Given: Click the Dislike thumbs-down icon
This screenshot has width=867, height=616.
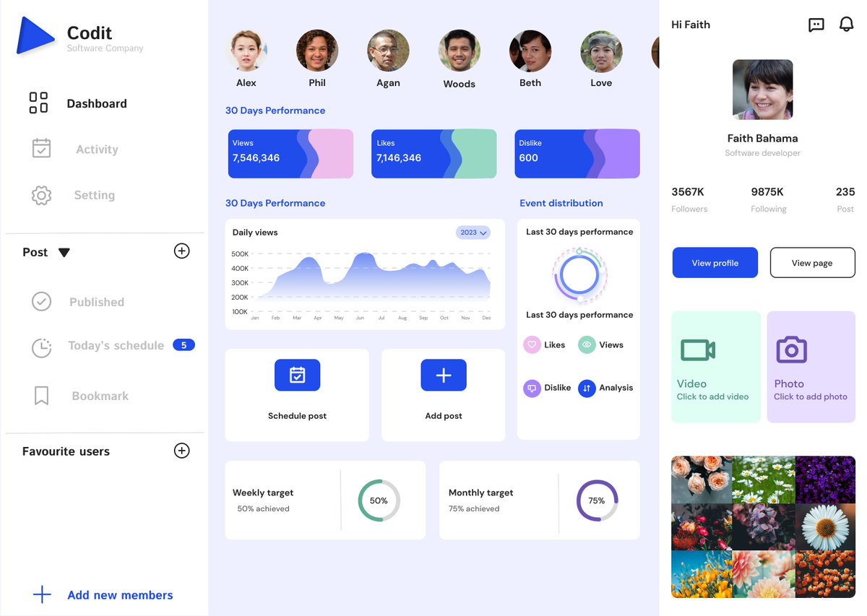Looking at the screenshot, I should 532,388.
